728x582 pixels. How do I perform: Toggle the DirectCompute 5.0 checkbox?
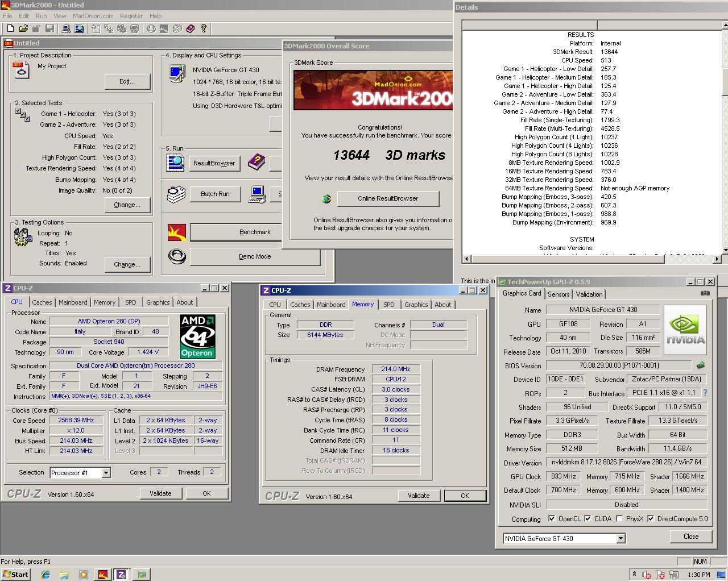(651, 519)
